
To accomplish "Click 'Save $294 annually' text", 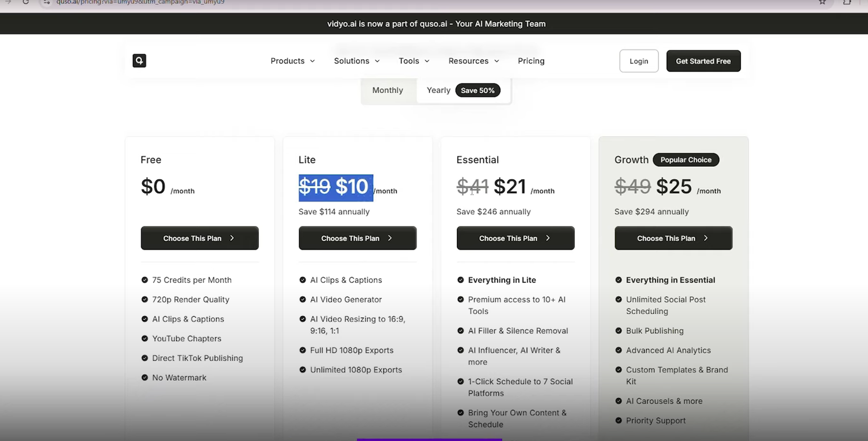I will click(652, 212).
